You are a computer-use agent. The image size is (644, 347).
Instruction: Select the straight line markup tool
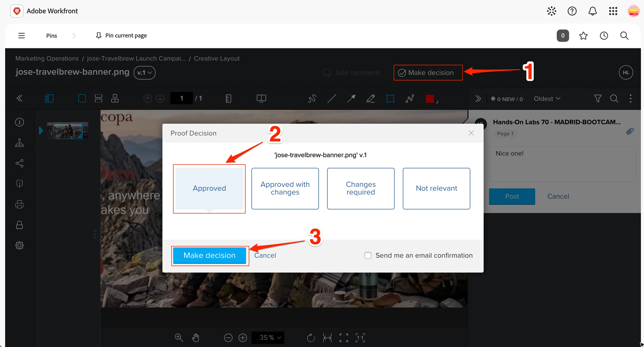[x=331, y=99]
